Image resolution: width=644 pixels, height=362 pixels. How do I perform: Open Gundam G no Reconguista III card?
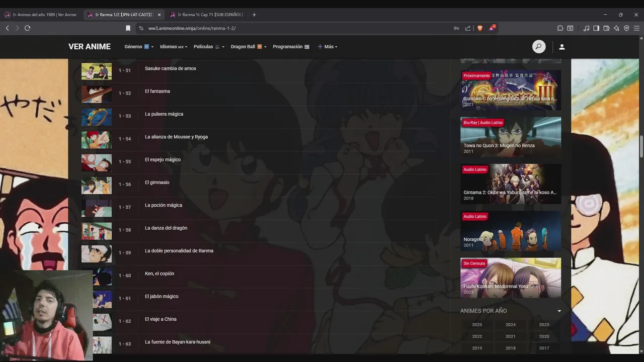coord(511,90)
